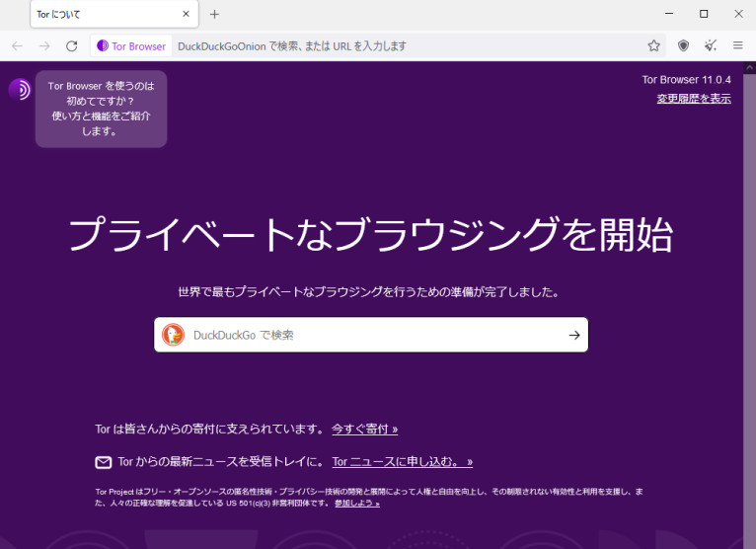Click the back navigation arrow
Image resolution: width=756 pixels, height=549 pixels.
click(x=18, y=45)
